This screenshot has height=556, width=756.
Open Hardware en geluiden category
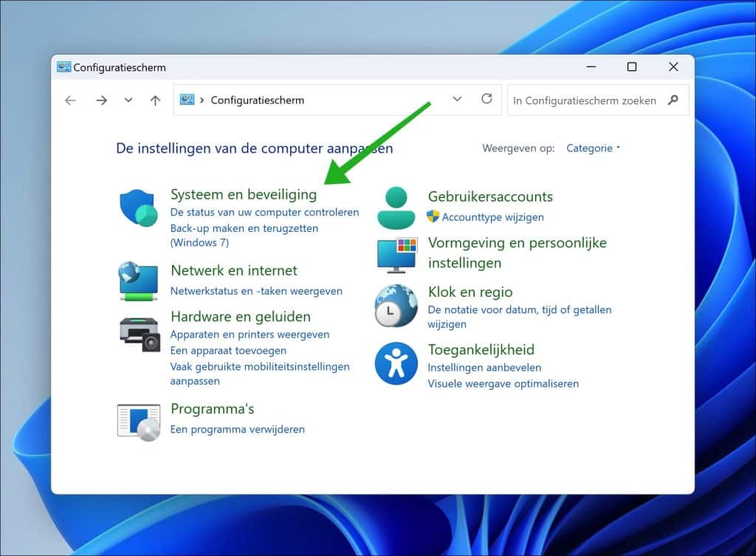pyautogui.click(x=241, y=317)
